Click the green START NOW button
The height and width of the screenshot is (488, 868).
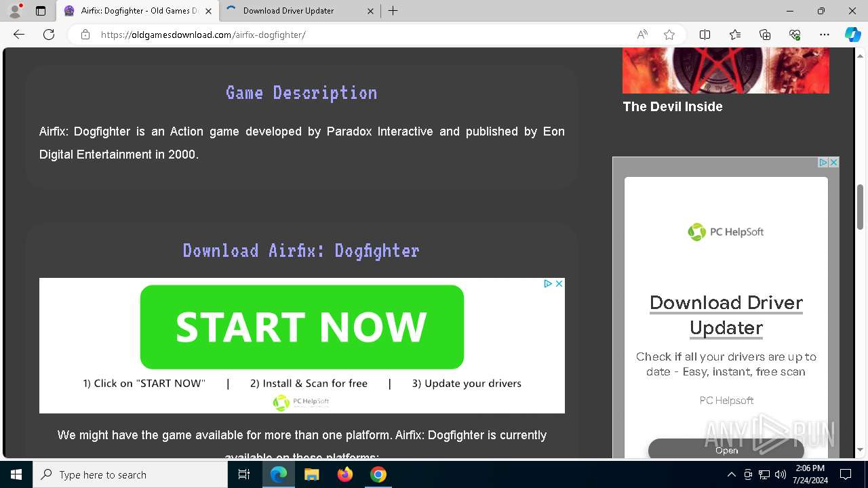point(302,327)
